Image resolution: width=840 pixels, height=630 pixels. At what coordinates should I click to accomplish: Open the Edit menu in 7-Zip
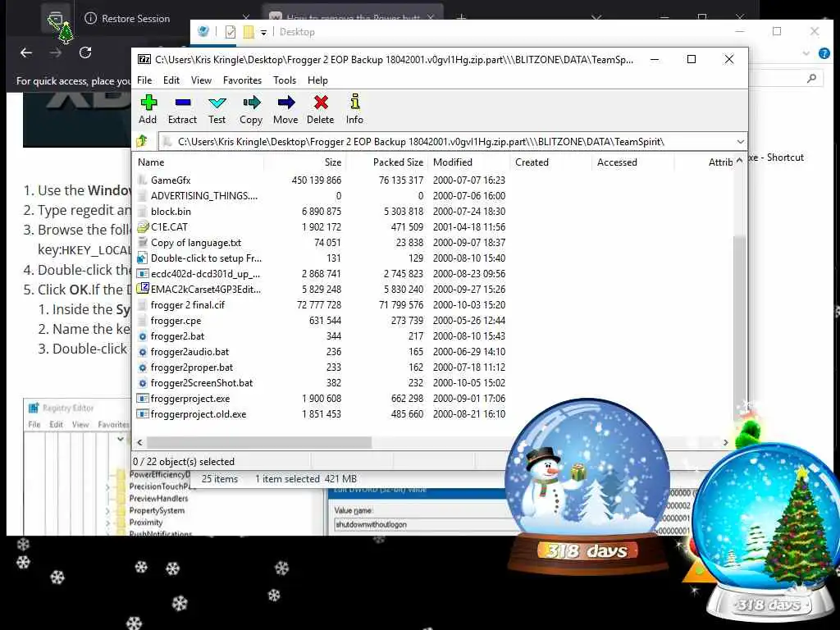[x=171, y=80]
